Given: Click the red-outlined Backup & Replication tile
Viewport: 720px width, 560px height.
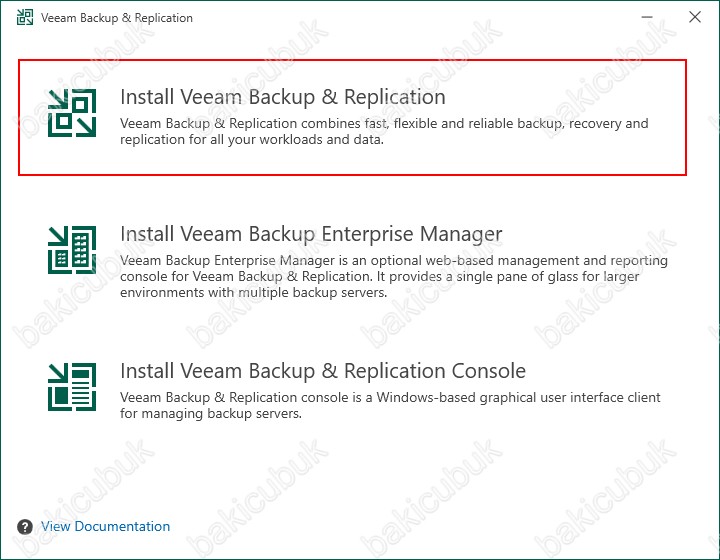Looking at the screenshot, I should point(352,118).
